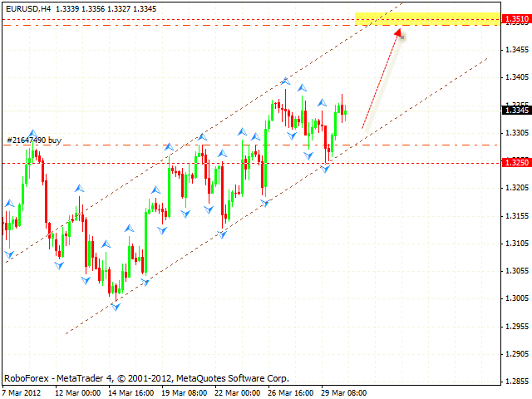Select the #21647490 buy order label
The width and height of the screenshot is (532, 399).
click(34, 140)
